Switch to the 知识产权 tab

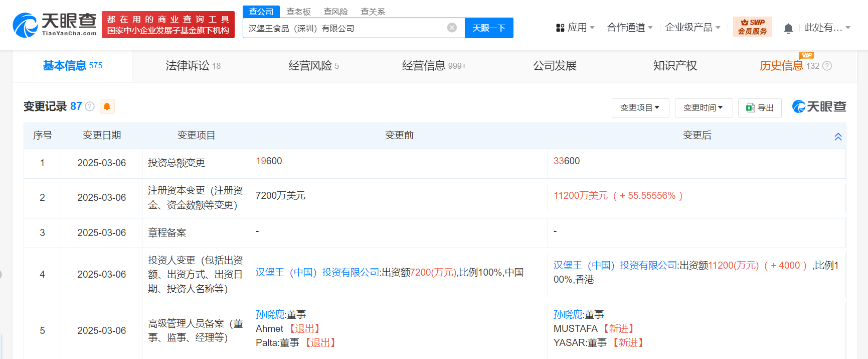(674, 66)
